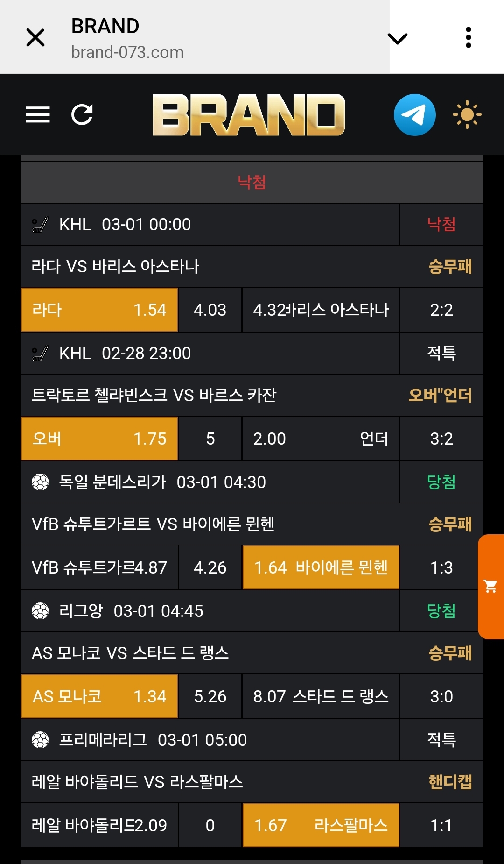Click the 낙첨 header bar
The height and width of the screenshot is (864, 504).
[252, 182]
